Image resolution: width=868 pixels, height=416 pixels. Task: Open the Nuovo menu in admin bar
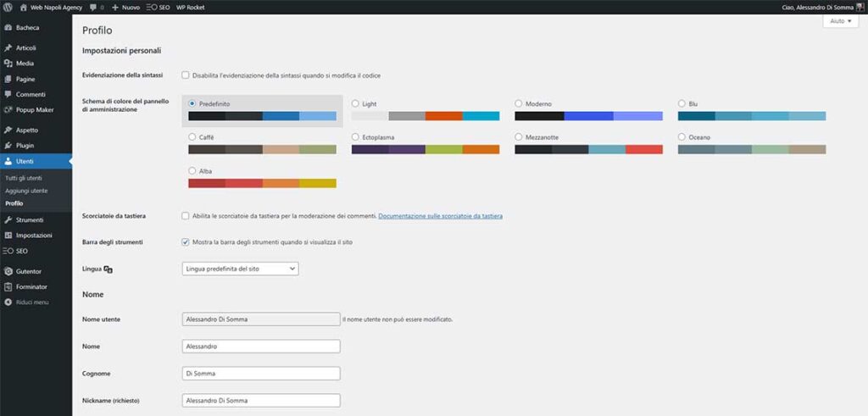(125, 7)
